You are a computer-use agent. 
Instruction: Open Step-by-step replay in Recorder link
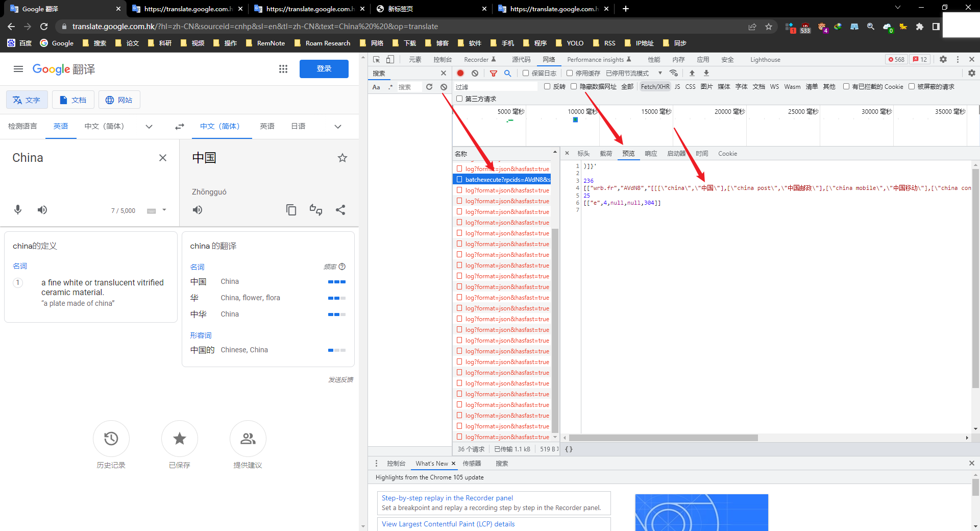pos(447,498)
